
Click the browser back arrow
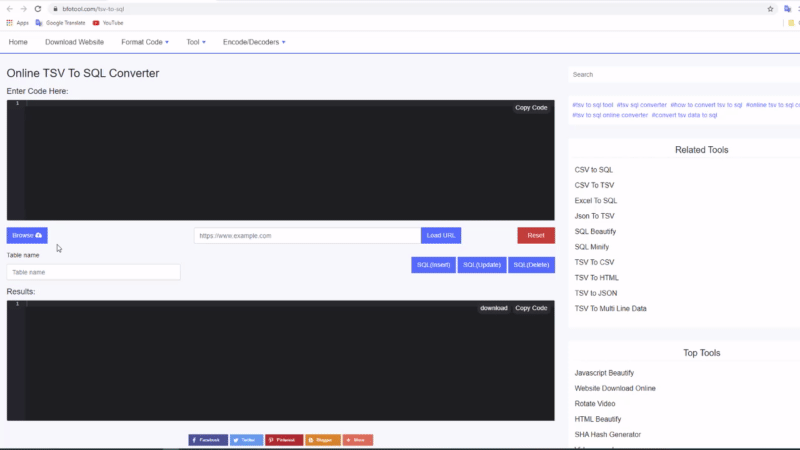(x=9, y=8)
